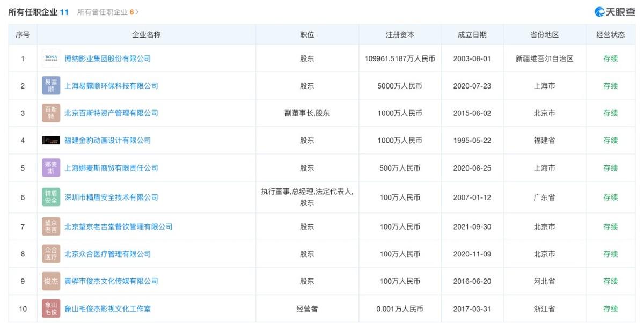Click the 0.001万人民币 capital cell
This screenshot has width=644, height=323.
[x=400, y=309]
